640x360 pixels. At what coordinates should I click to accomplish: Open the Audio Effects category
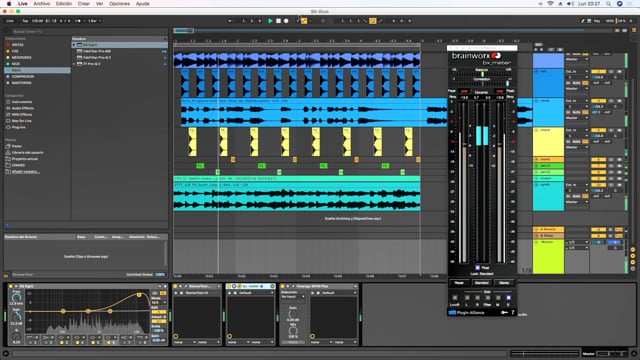tap(22, 108)
